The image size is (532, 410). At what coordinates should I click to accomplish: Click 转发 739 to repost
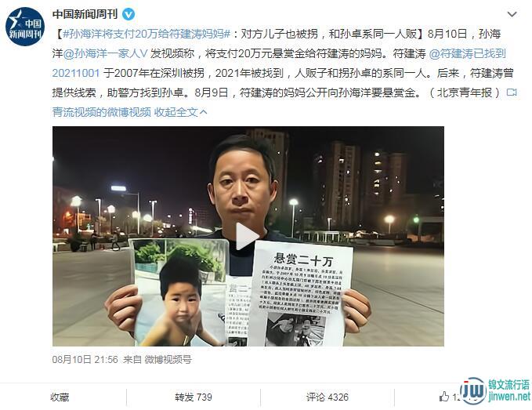[x=194, y=397]
